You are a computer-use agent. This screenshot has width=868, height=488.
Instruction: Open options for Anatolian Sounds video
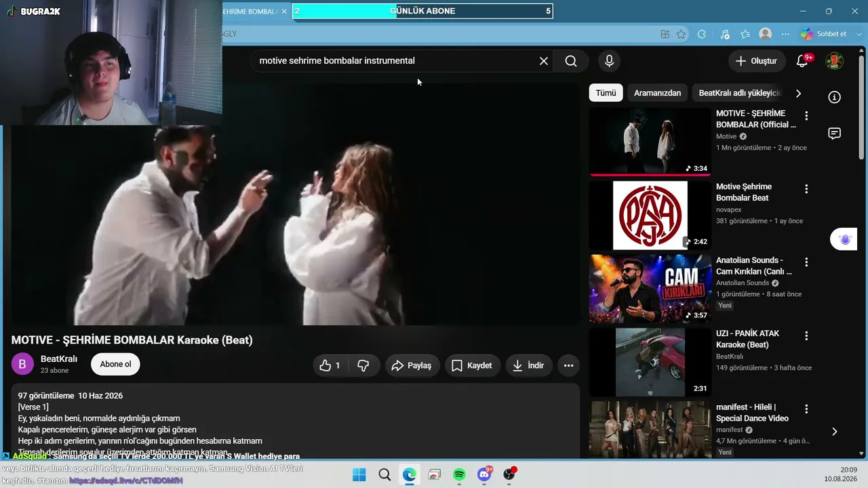click(x=806, y=262)
